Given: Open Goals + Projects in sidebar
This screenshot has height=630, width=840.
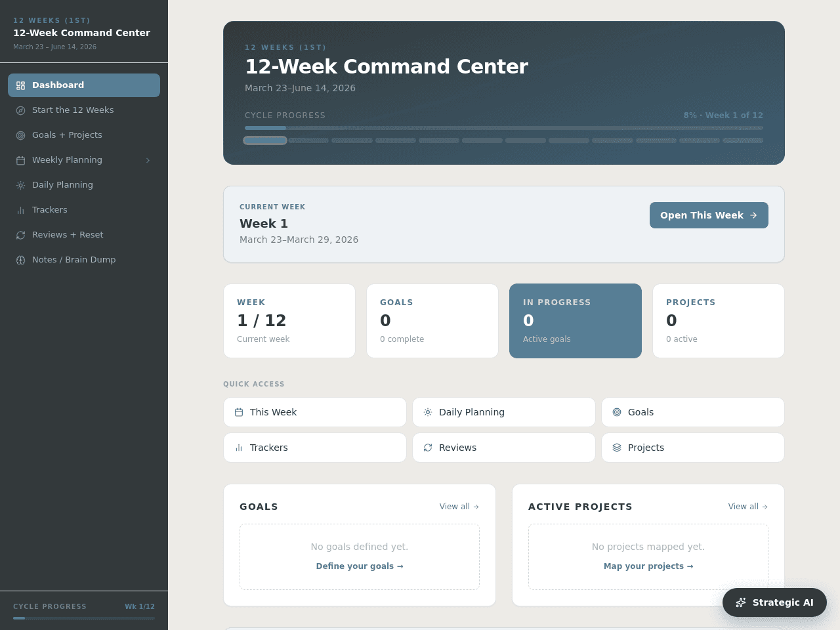Looking at the screenshot, I should [x=84, y=135].
